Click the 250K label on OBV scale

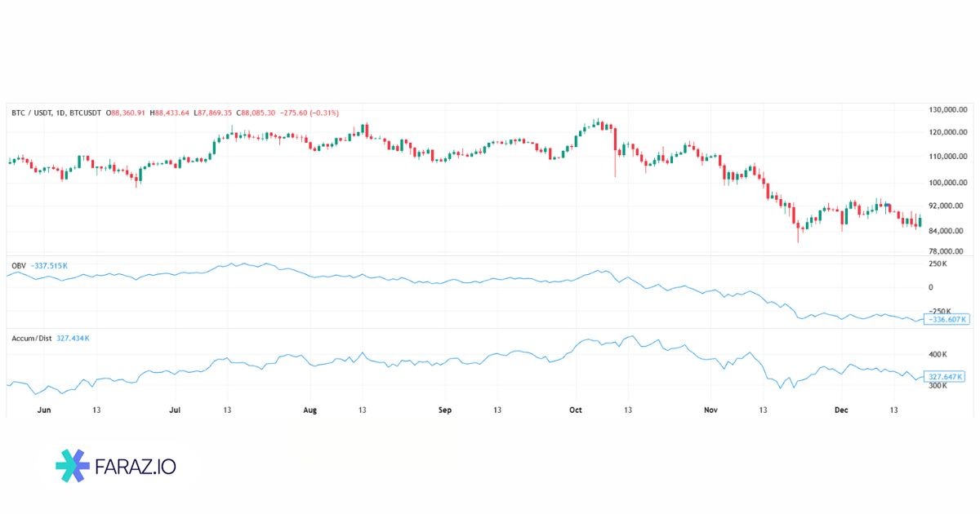coord(938,264)
